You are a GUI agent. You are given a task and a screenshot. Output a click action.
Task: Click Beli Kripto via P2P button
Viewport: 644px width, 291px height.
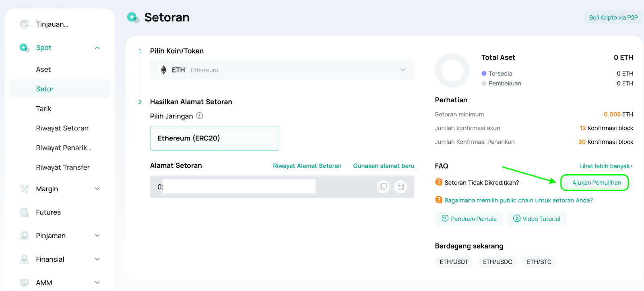pyautogui.click(x=613, y=17)
